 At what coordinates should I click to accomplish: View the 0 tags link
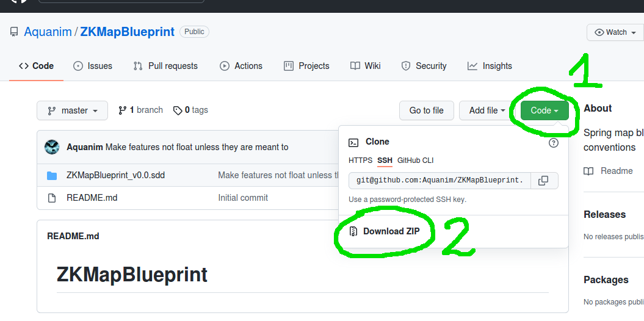[190, 110]
